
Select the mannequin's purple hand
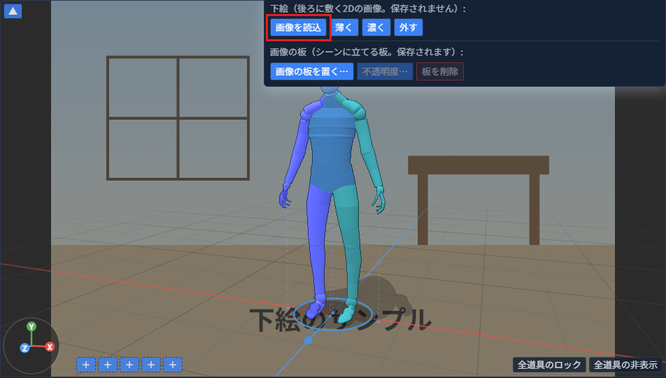point(284,197)
